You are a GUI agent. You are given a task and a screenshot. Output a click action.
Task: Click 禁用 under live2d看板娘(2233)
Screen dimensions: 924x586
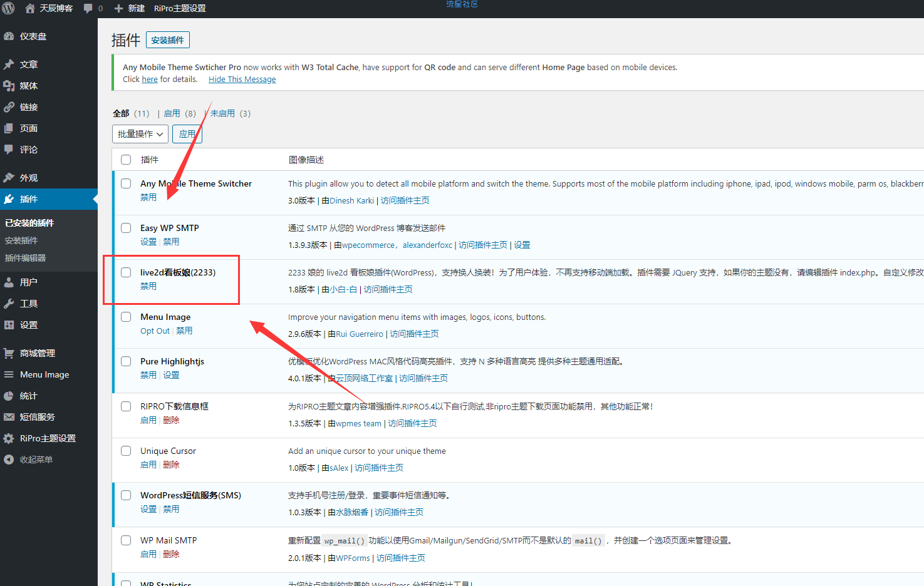(x=148, y=286)
